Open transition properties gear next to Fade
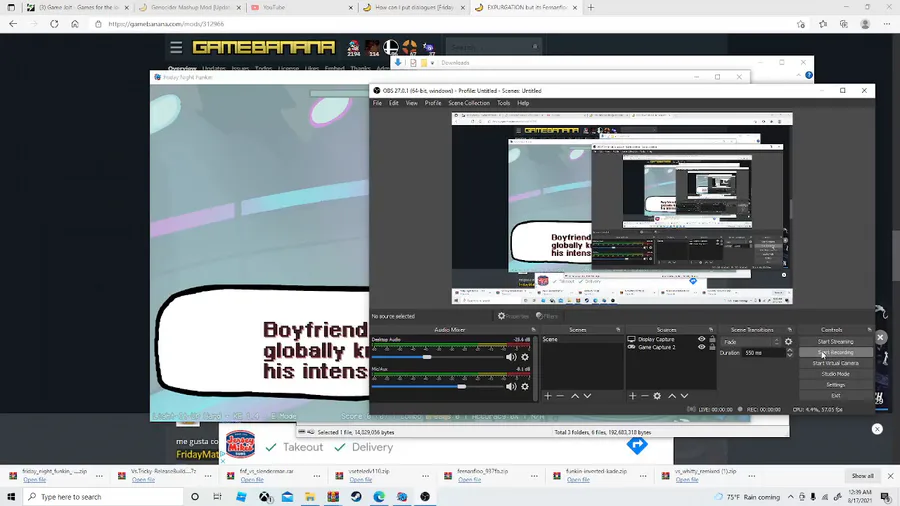Image resolution: width=900 pixels, height=506 pixels. tap(788, 341)
